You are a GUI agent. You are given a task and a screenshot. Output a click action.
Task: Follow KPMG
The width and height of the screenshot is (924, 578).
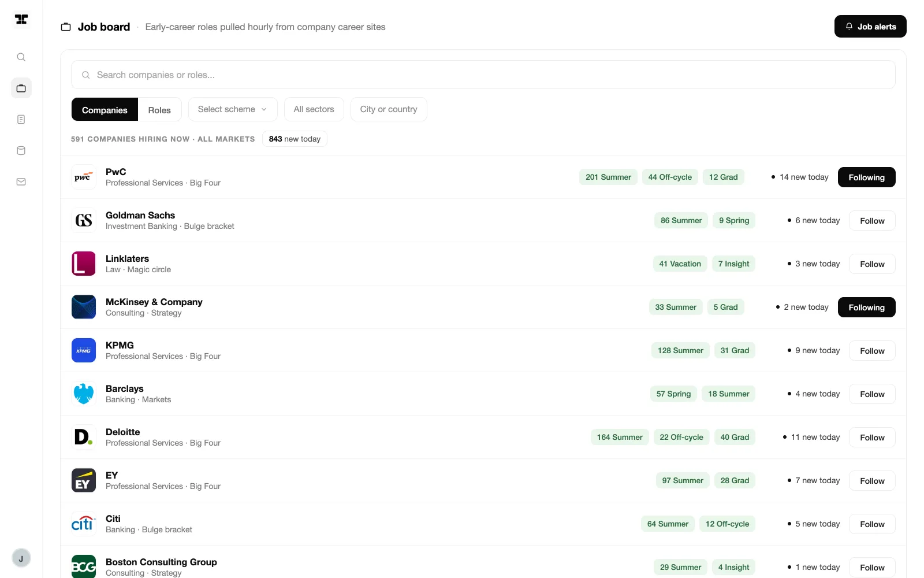coord(872,351)
